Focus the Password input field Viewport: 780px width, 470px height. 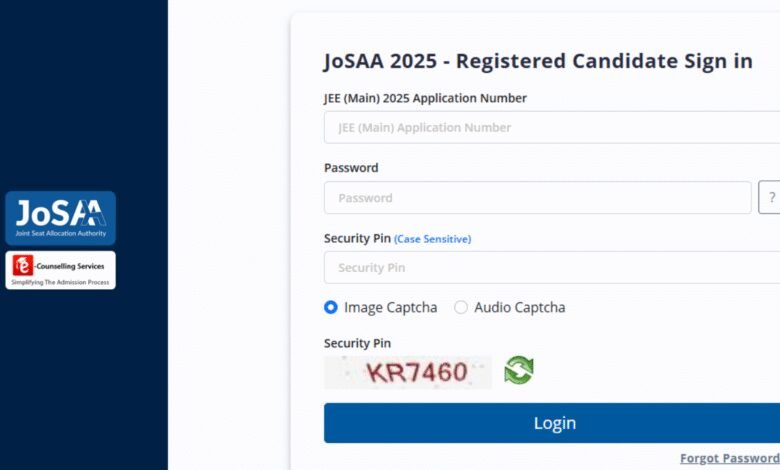click(x=538, y=197)
